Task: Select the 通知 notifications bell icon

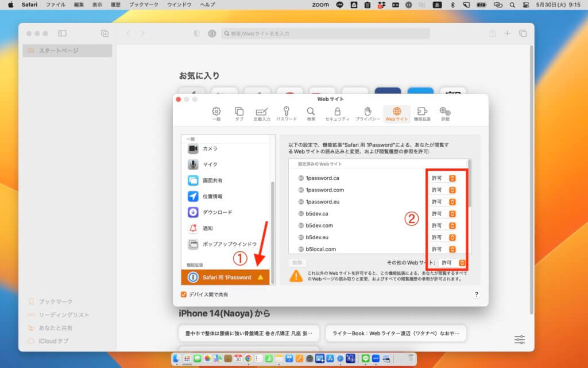Action: point(193,228)
